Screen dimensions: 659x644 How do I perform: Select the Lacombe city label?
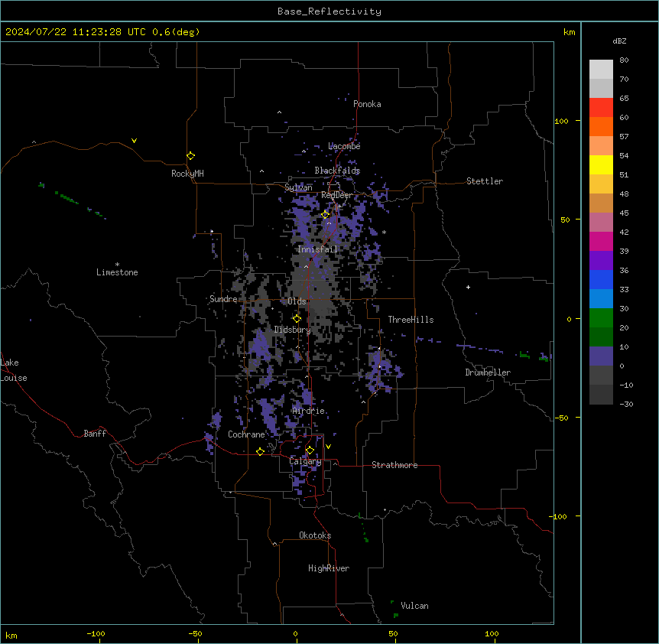[344, 146]
